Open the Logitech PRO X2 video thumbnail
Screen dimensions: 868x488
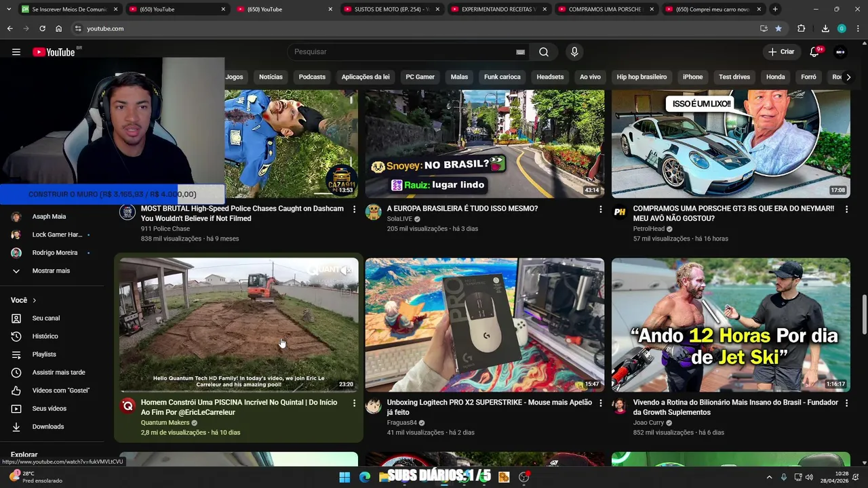click(485, 325)
